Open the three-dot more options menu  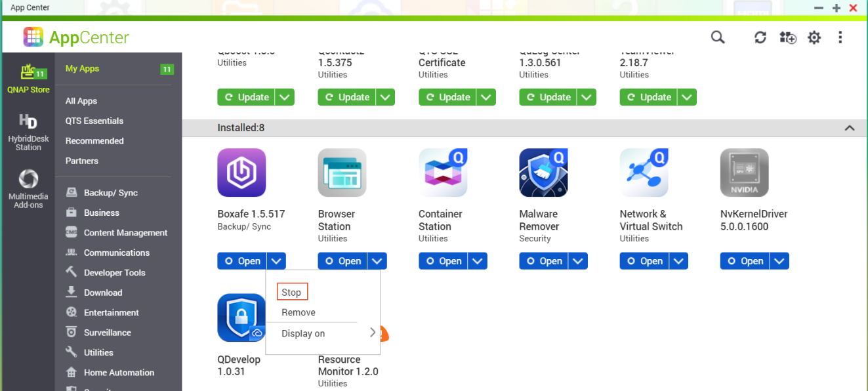840,37
